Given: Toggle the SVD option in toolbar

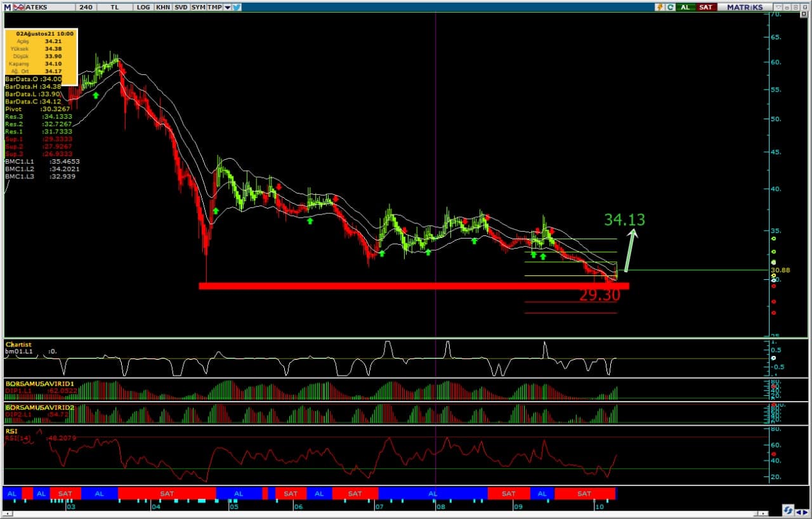Looking at the screenshot, I should click(x=181, y=7).
